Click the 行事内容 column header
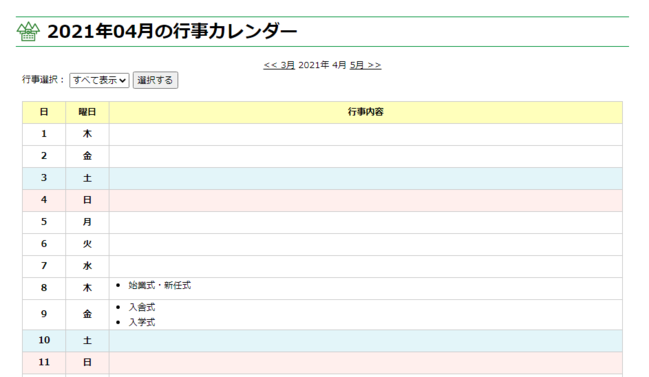Viewport: 649px width, 377px height. tap(365, 112)
